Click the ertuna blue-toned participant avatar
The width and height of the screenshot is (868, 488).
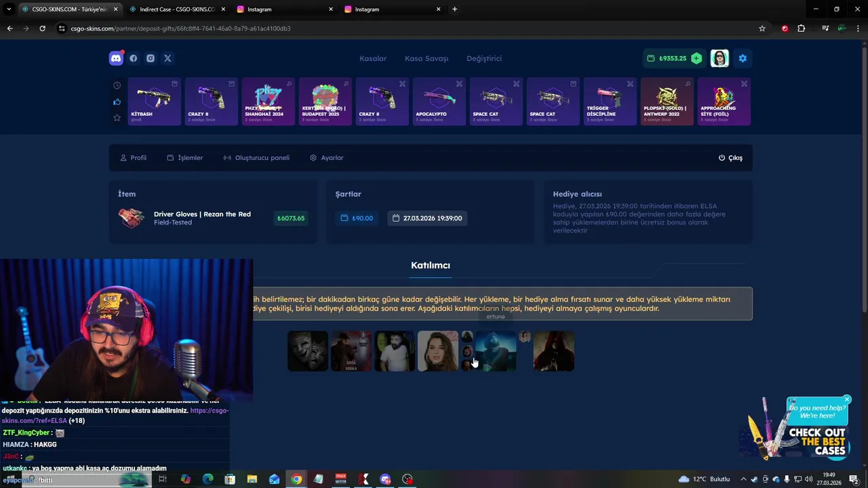click(496, 351)
